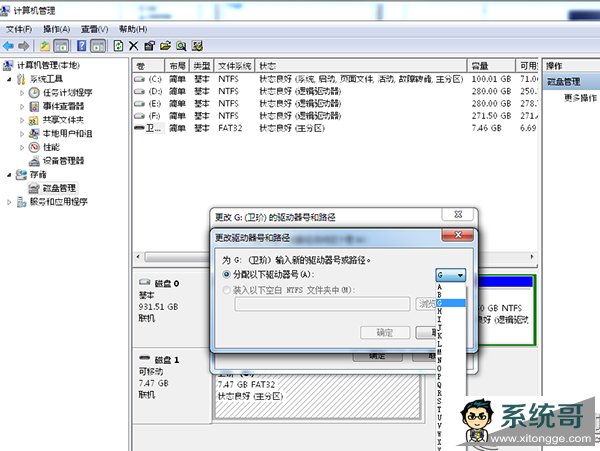Select the 7.47 GB FAT32 partition block
The height and width of the screenshot is (451, 600).
coord(317,397)
